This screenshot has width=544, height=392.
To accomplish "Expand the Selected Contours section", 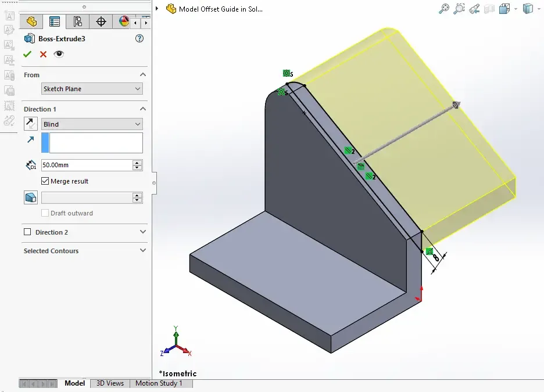I will point(143,251).
